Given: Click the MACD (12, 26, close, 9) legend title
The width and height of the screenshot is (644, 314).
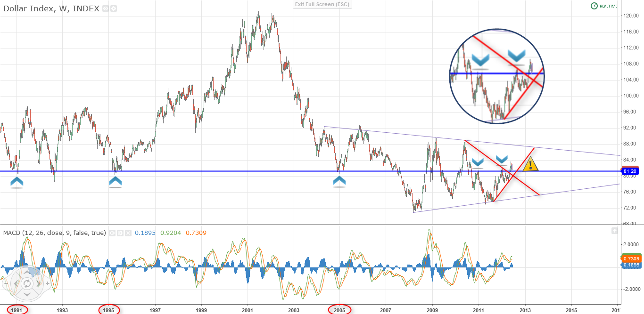Looking at the screenshot, I should coord(55,233).
